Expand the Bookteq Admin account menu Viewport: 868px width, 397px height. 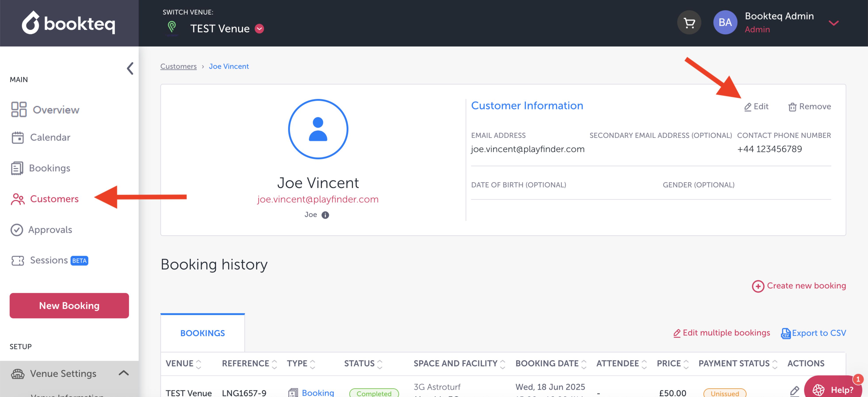coord(833,23)
